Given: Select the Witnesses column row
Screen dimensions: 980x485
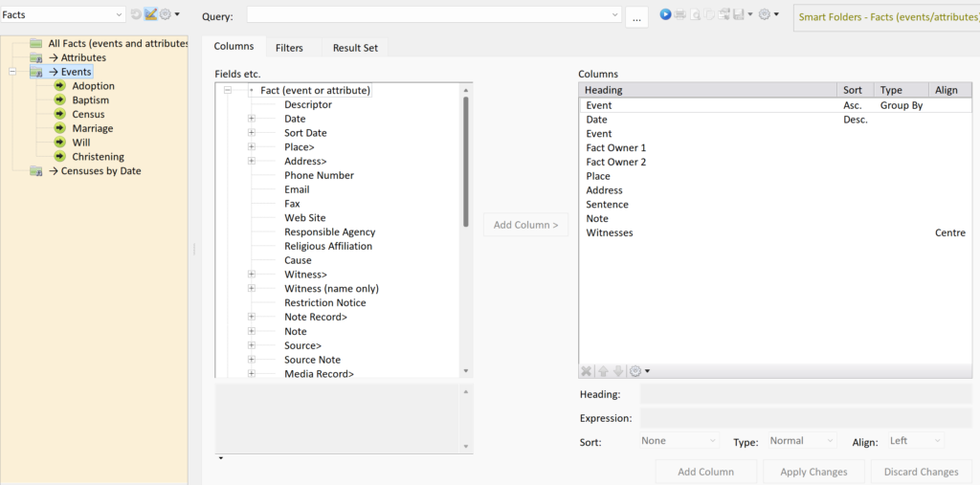Looking at the screenshot, I should tap(775, 232).
